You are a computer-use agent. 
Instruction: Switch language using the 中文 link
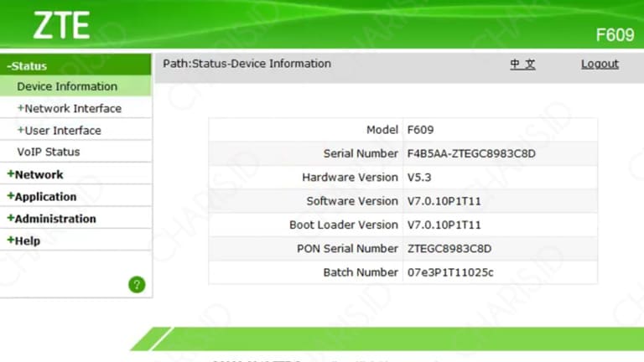[x=522, y=64]
